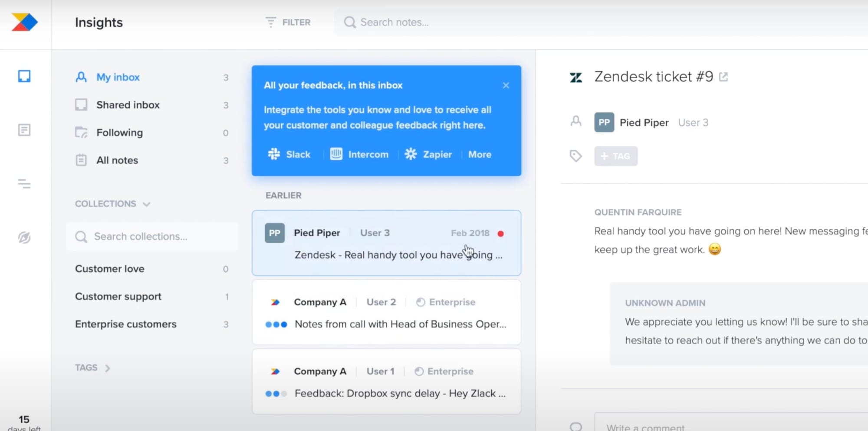Expand the Tags section chevron

pyautogui.click(x=107, y=368)
